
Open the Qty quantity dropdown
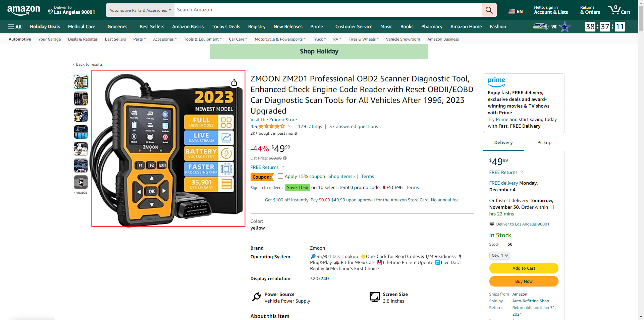(x=500, y=255)
